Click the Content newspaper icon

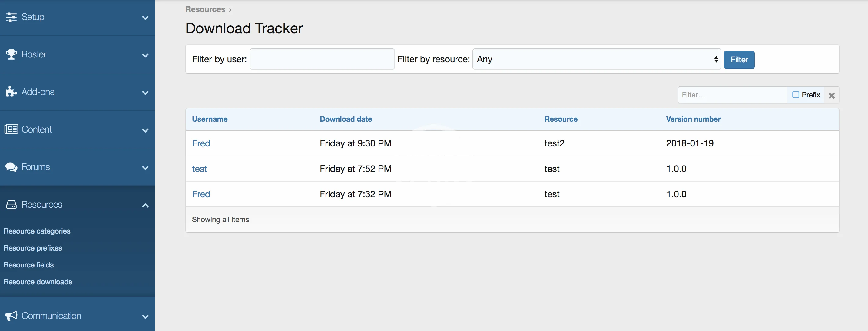[x=11, y=129]
